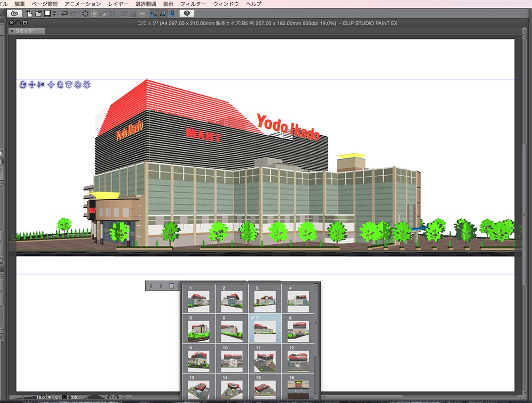The width and height of the screenshot is (532, 403).
Task: Click the New document icon
Action: (29, 14)
